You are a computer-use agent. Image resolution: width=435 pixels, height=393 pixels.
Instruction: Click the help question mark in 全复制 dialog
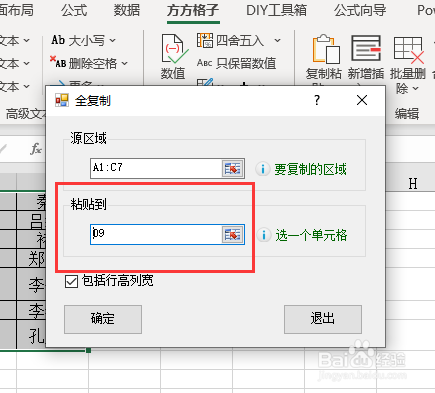pyautogui.click(x=317, y=100)
